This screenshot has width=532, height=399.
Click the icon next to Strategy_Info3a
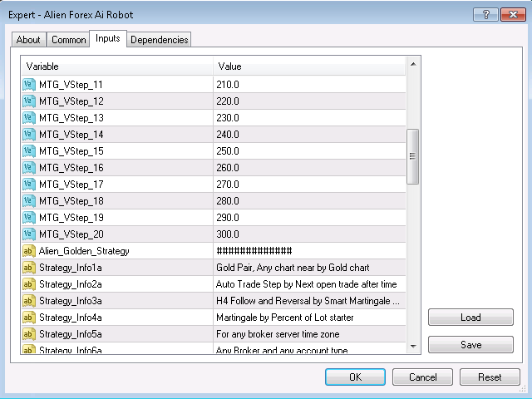29,300
